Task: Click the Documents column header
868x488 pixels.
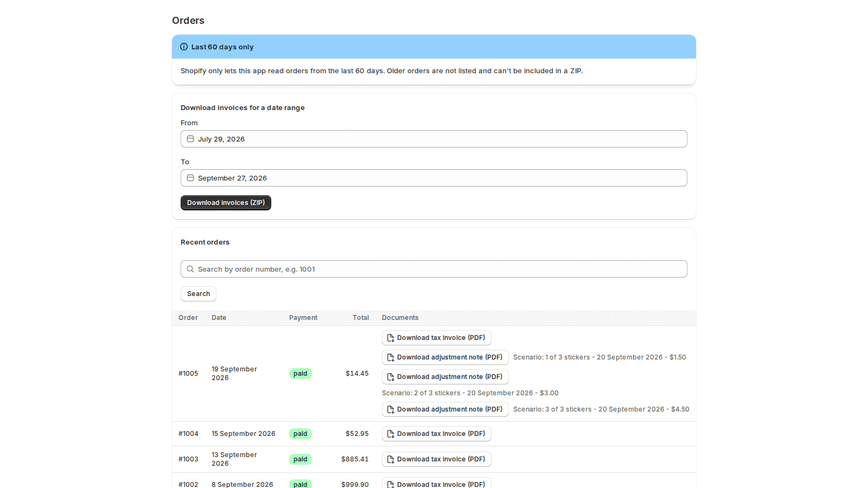Action: click(400, 318)
